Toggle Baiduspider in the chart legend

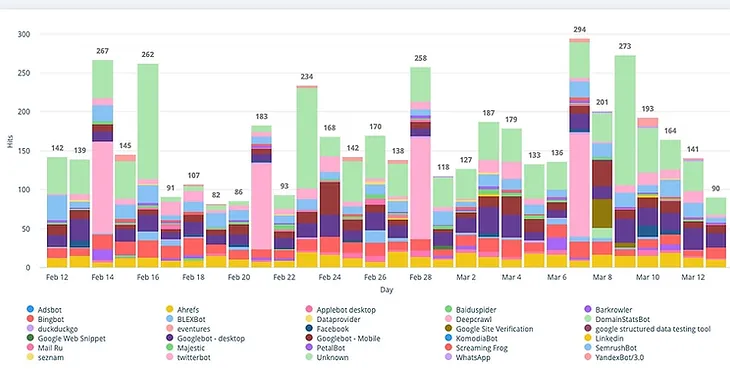[x=471, y=309]
